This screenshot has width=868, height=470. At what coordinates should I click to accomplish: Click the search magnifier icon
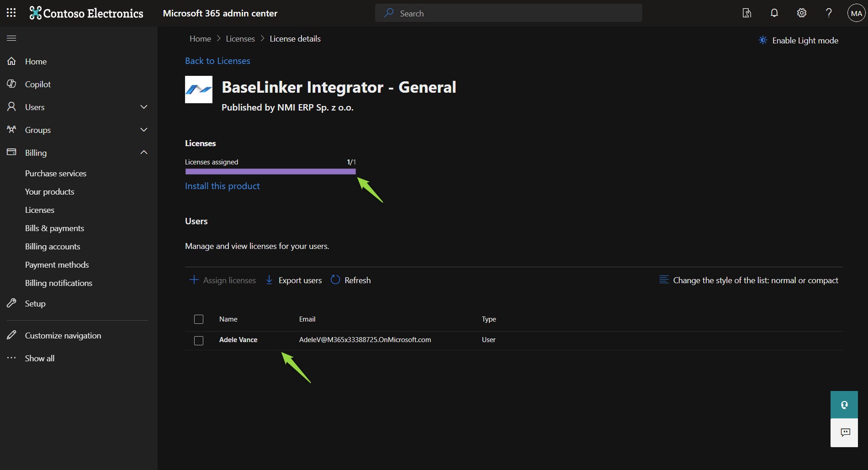pos(389,13)
